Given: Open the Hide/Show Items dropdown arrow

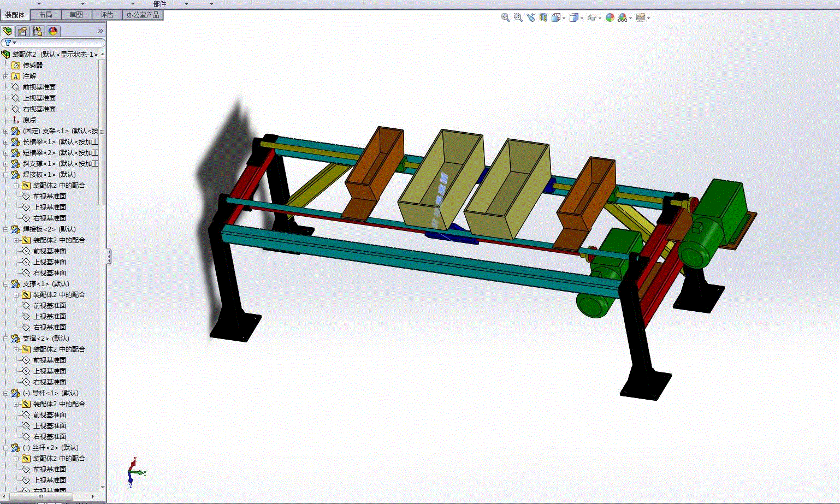Looking at the screenshot, I should 600,18.
